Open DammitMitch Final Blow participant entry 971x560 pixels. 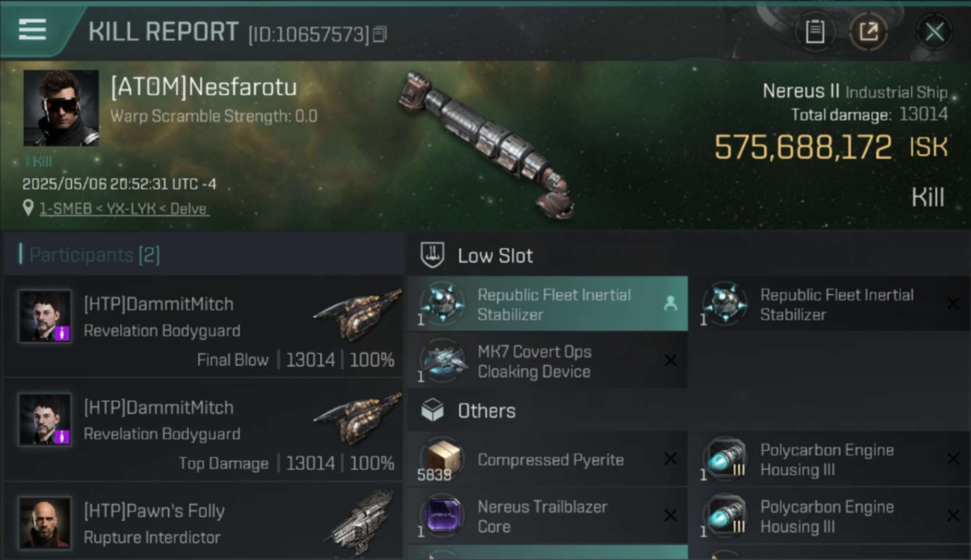coord(203,326)
